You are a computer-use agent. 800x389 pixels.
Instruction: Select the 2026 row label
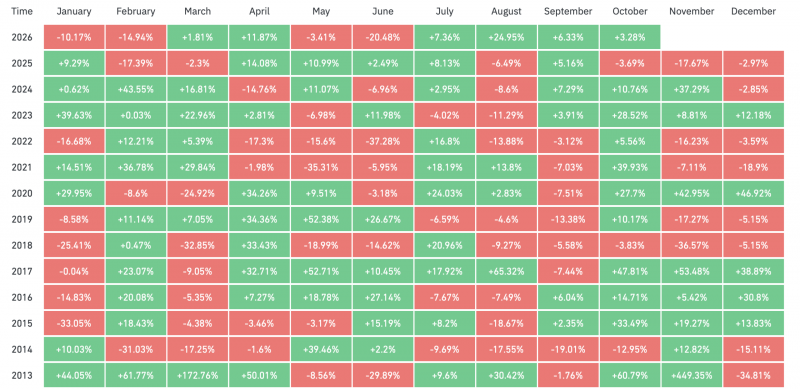[21, 37]
